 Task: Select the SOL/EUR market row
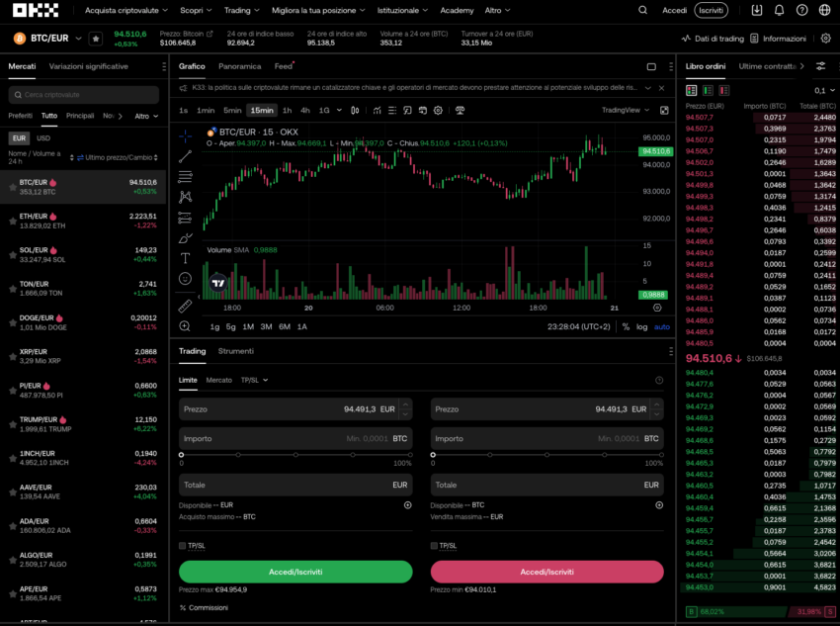click(x=83, y=254)
